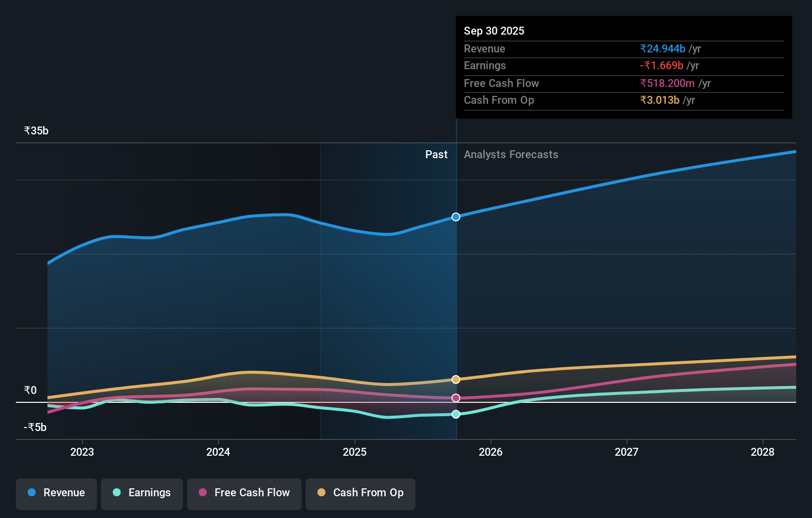This screenshot has width=812, height=518.
Task: Click the pink Free Cash Flow marker
Action: click(x=455, y=397)
